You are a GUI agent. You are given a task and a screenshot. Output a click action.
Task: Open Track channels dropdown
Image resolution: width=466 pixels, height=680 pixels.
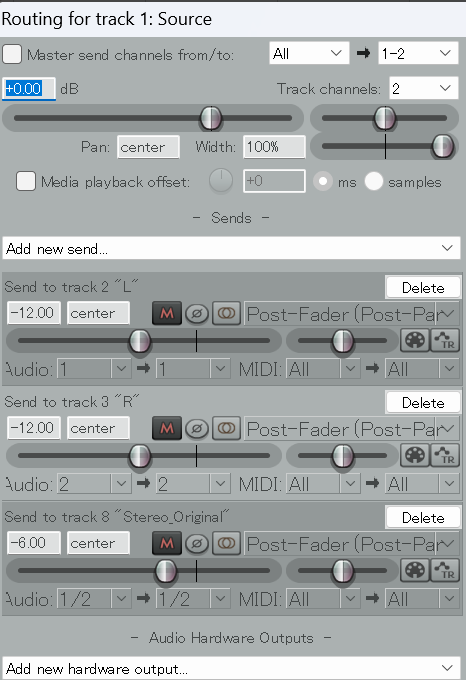pyautogui.click(x=424, y=88)
